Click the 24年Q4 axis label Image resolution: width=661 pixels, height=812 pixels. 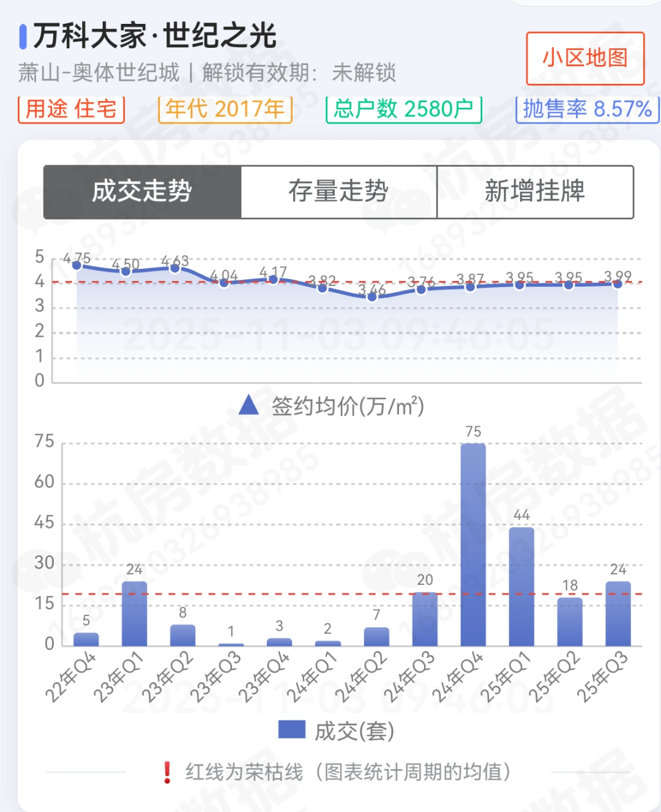click(457, 677)
